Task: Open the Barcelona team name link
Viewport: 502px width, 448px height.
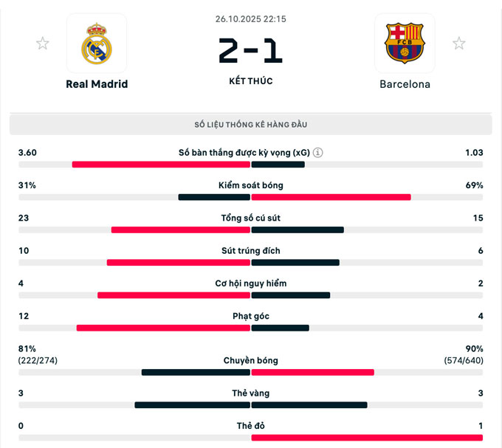Action: [405, 84]
